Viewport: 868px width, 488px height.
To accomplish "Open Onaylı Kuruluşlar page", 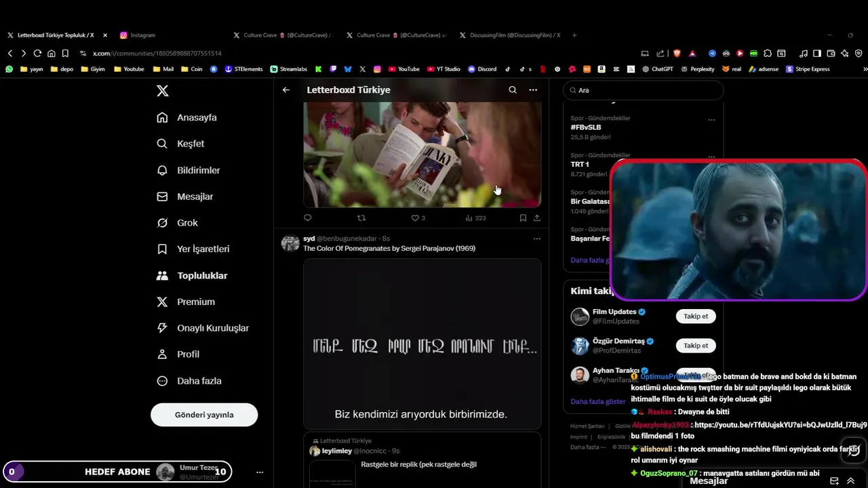I will click(202, 328).
